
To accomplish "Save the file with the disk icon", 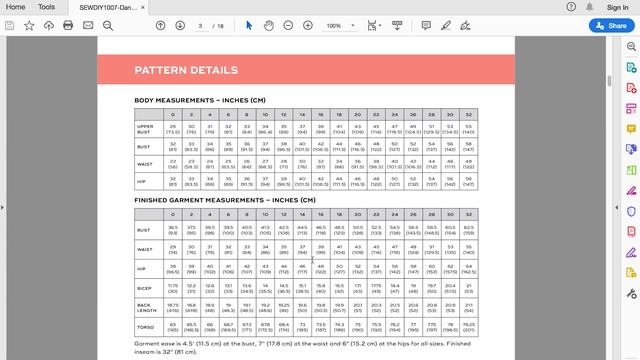I will click(9, 26).
